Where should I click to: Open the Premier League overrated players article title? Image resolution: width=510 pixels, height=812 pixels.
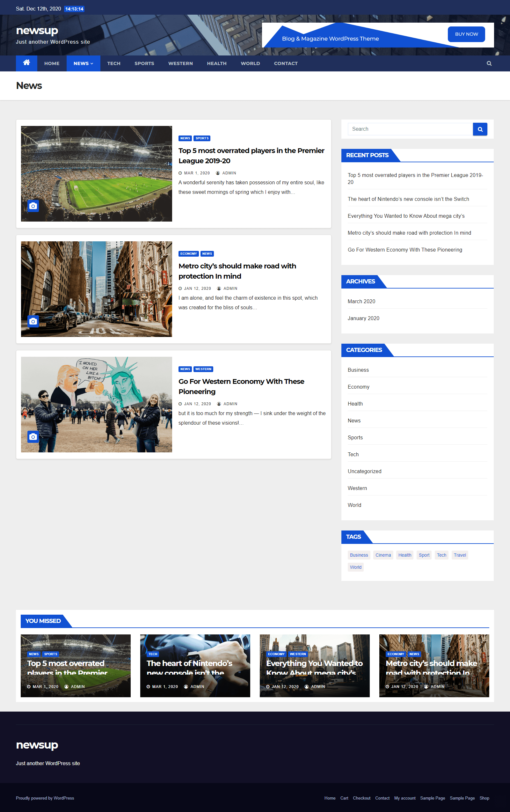pos(251,156)
